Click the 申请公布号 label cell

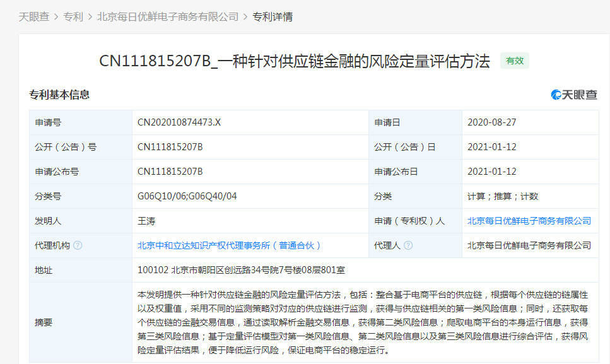(81, 172)
